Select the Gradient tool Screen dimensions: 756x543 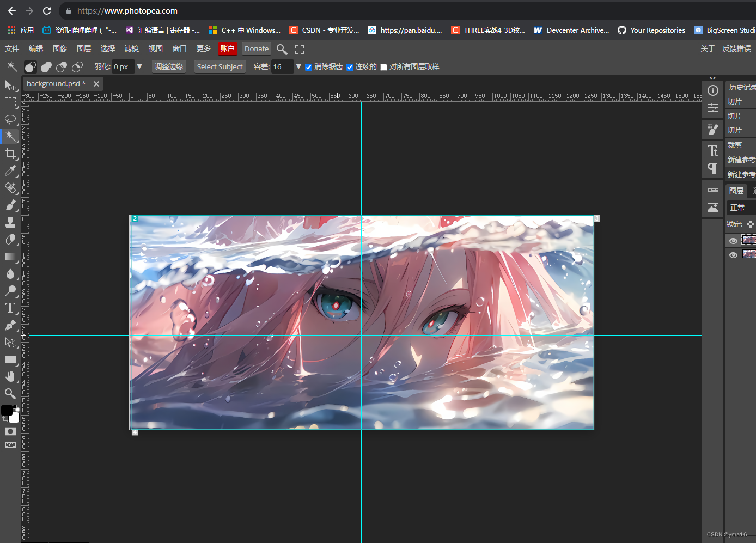point(10,257)
